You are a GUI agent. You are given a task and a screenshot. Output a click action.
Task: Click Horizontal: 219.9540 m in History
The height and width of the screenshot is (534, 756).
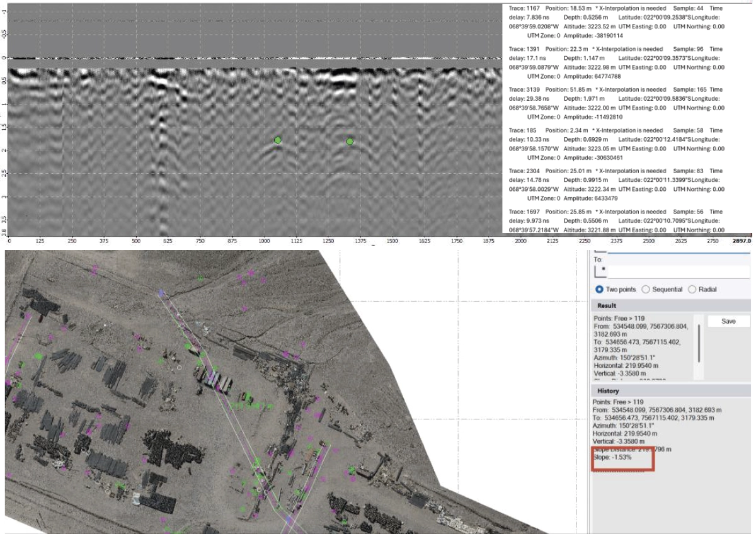625,434
